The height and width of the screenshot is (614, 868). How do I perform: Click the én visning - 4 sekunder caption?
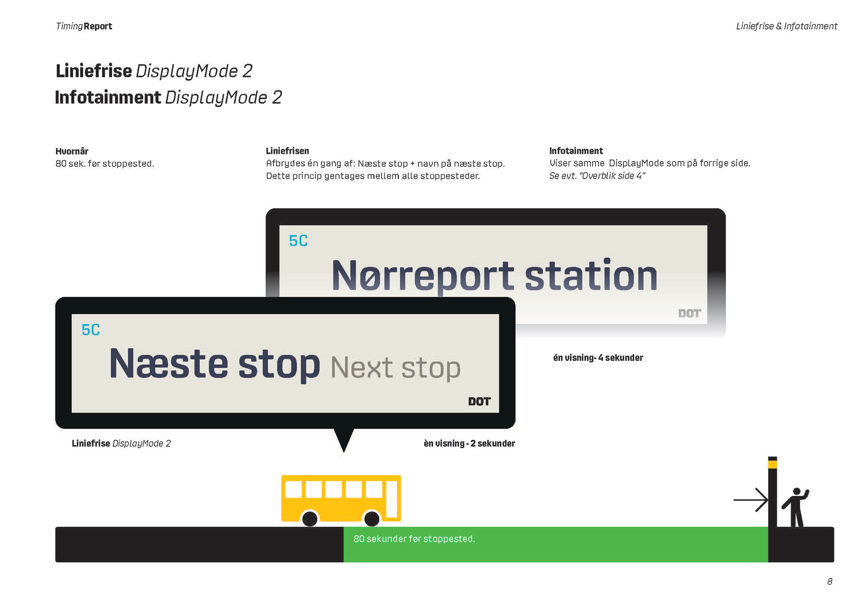click(x=598, y=358)
